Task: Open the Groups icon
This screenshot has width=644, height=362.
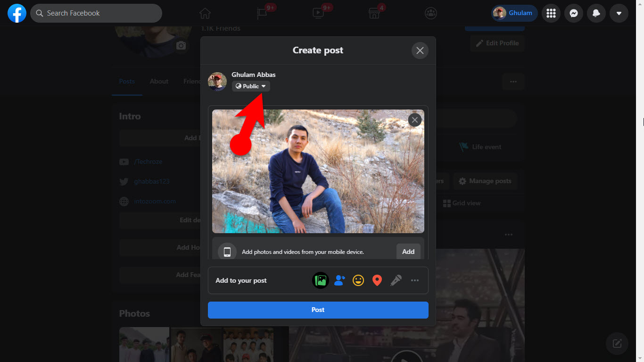Action: point(431,13)
